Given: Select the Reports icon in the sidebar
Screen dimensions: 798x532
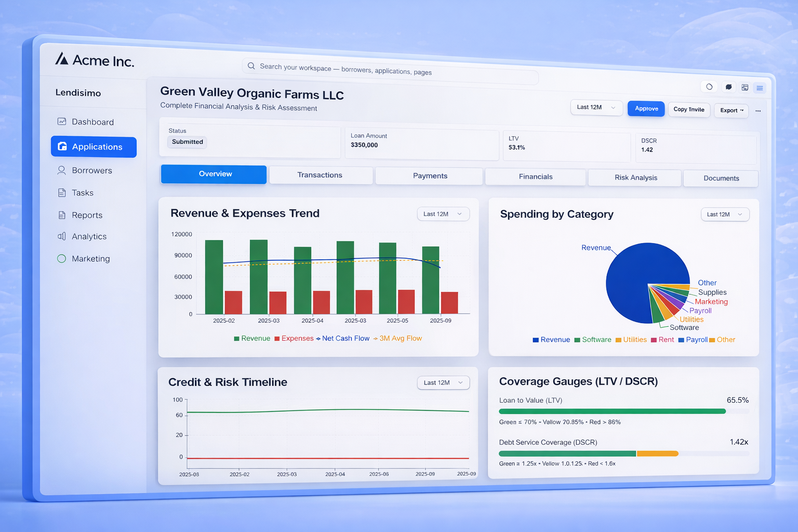Looking at the screenshot, I should coord(61,215).
